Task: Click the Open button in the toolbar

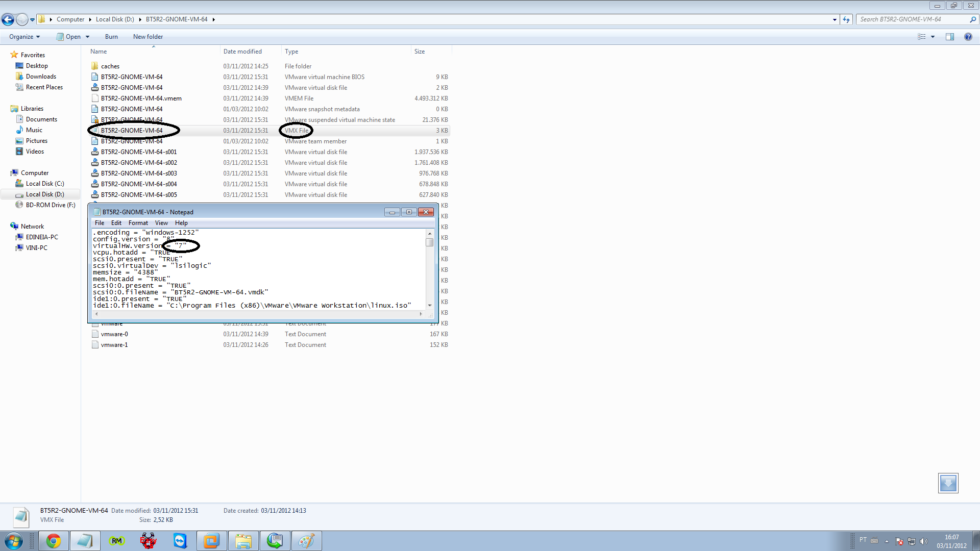Action: coord(68,37)
